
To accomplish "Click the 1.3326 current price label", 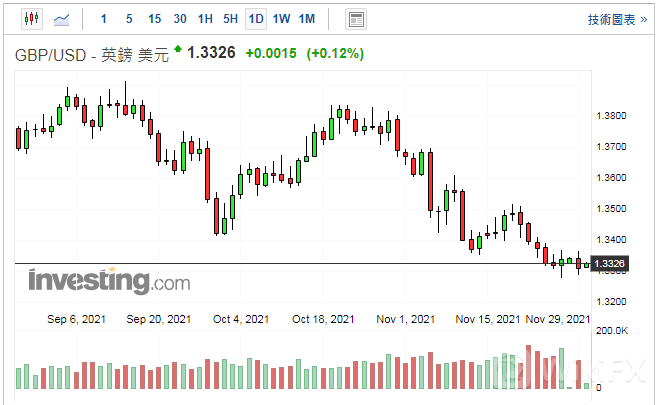I will (x=211, y=52).
